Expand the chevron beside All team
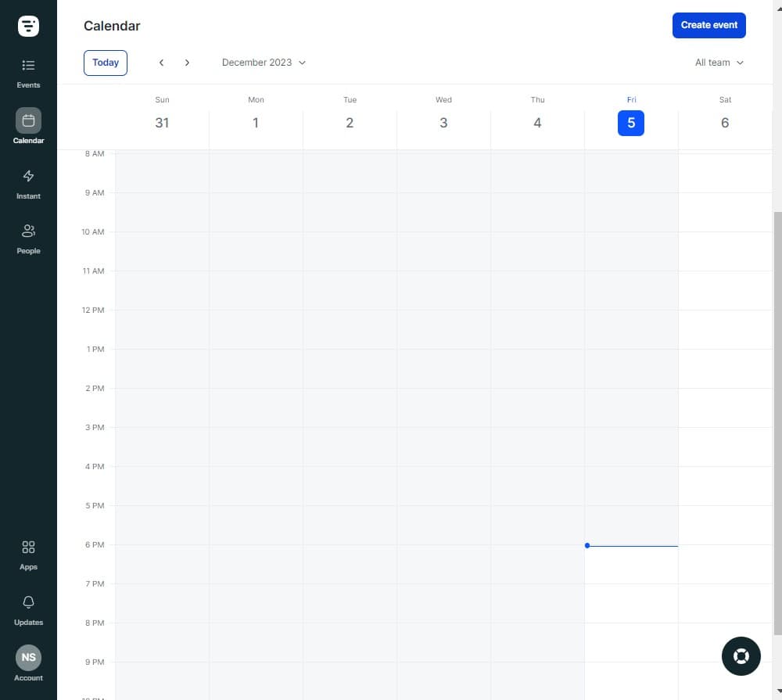Screen dimensions: 782x700 click(x=740, y=63)
